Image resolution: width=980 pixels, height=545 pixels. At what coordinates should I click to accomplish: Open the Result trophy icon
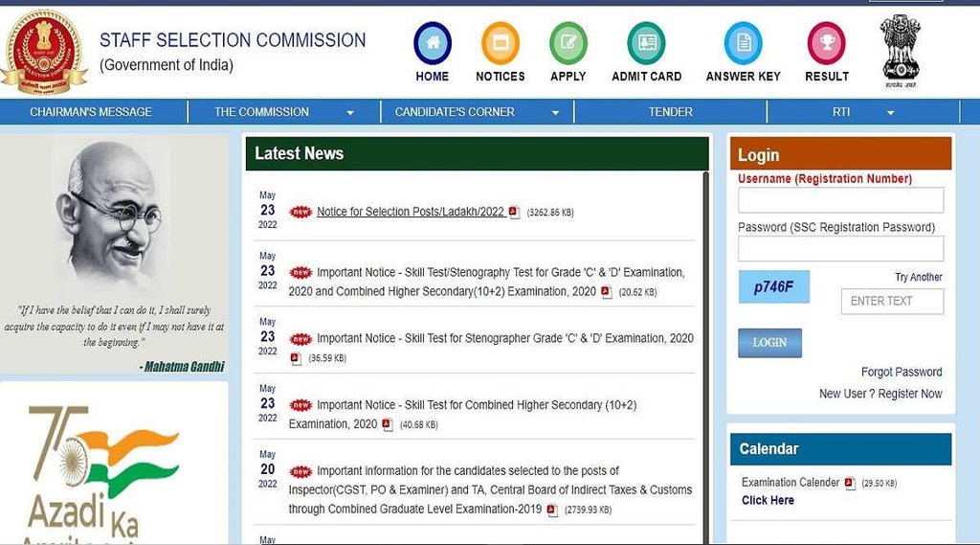click(827, 44)
